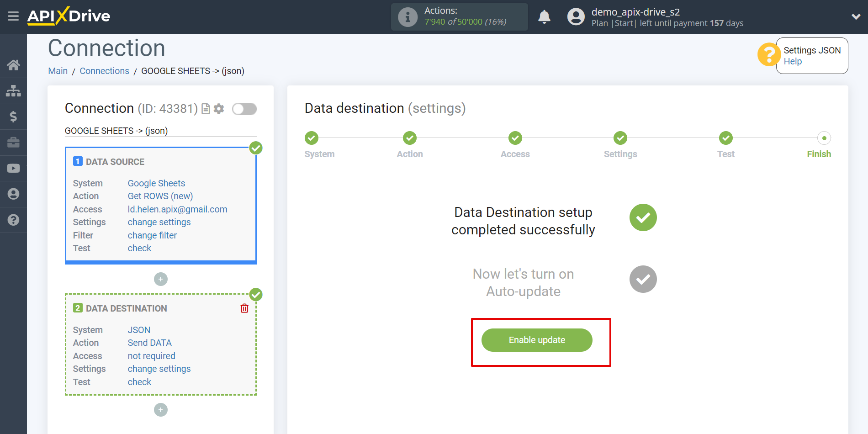The height and width of the screenshot is (434, 868).
Task: Open change filter link
Action: pyautogui.click(x=152, y=235)
